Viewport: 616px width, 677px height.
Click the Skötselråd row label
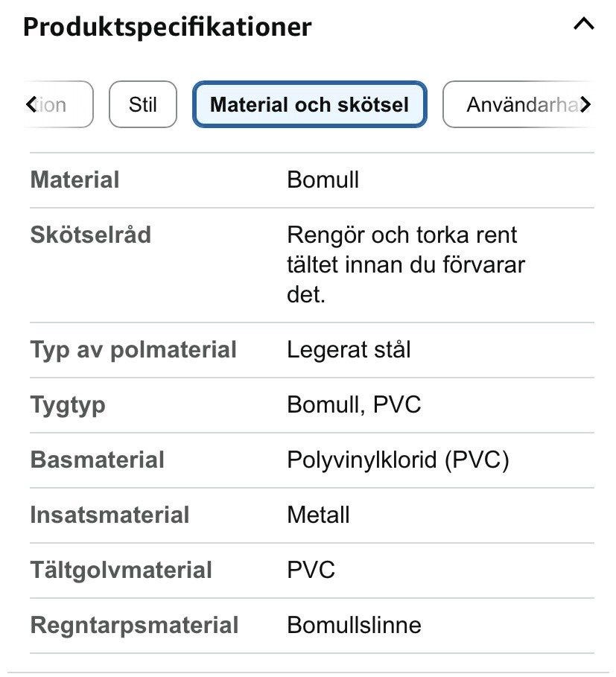tap(91, 235)
